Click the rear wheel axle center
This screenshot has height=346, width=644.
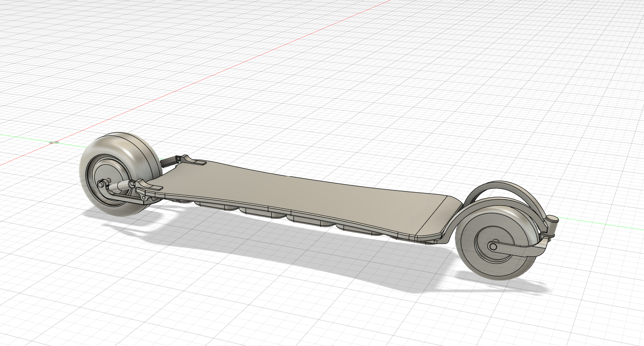pyautogui.click(x=493, y=246)
